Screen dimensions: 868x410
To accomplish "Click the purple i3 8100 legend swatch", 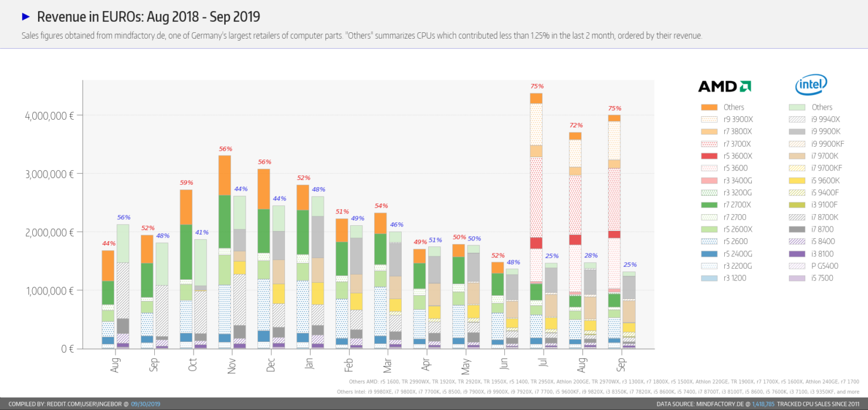I will (x=797, y=254).
